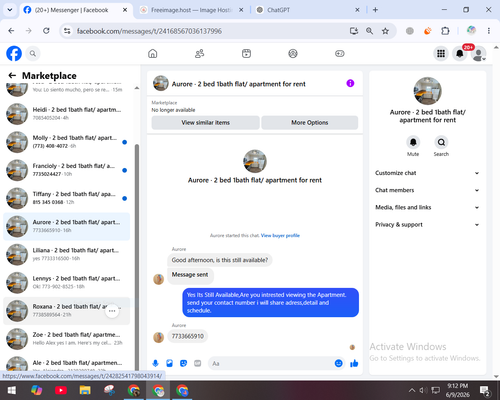Image resolution: width=500 pixels, height=400 pixels.
Task: Open the taskbar notification center icon
Action: 484,390
